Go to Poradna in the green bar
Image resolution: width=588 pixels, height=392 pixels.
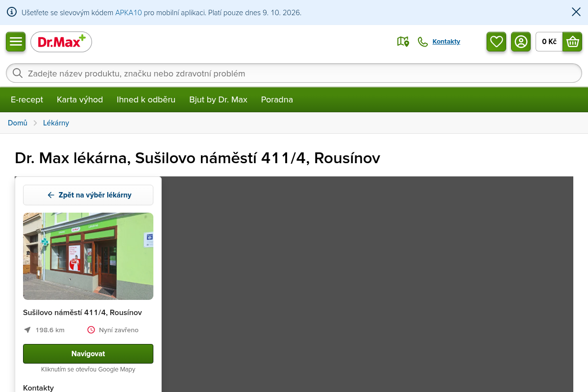(x=277, y=99)
